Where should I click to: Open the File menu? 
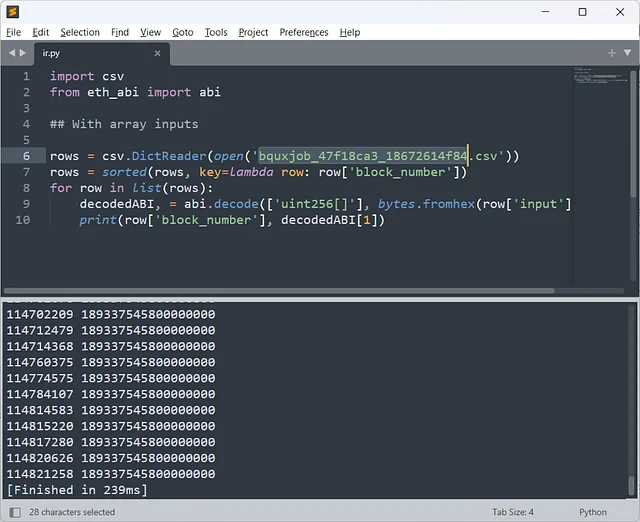click(13, 32)
